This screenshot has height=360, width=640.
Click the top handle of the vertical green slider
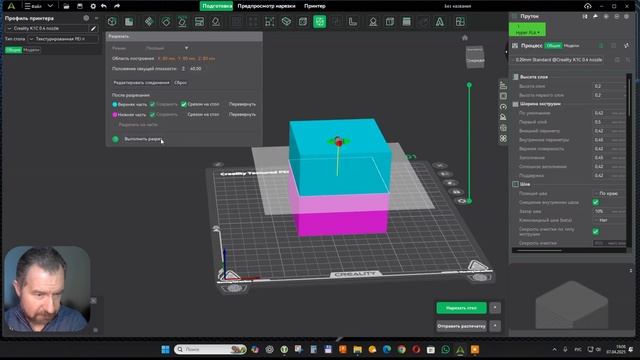point(469,85)
